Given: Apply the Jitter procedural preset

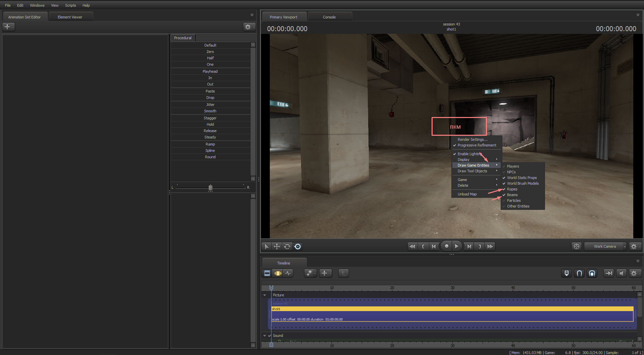Looking at the screenshot, I should tap(210, 105).
